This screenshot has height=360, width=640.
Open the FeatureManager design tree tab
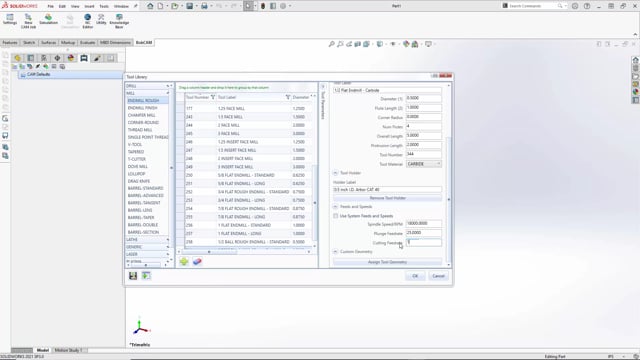pyautogui.click(x=17, y=58)
